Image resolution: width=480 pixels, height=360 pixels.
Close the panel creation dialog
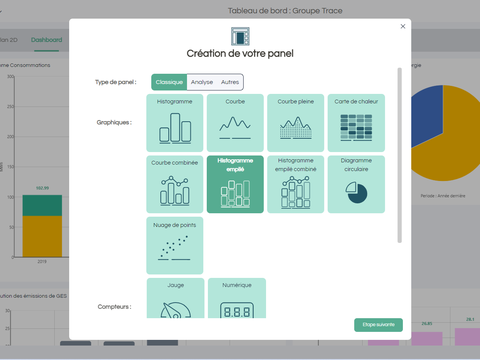(403, 26)
